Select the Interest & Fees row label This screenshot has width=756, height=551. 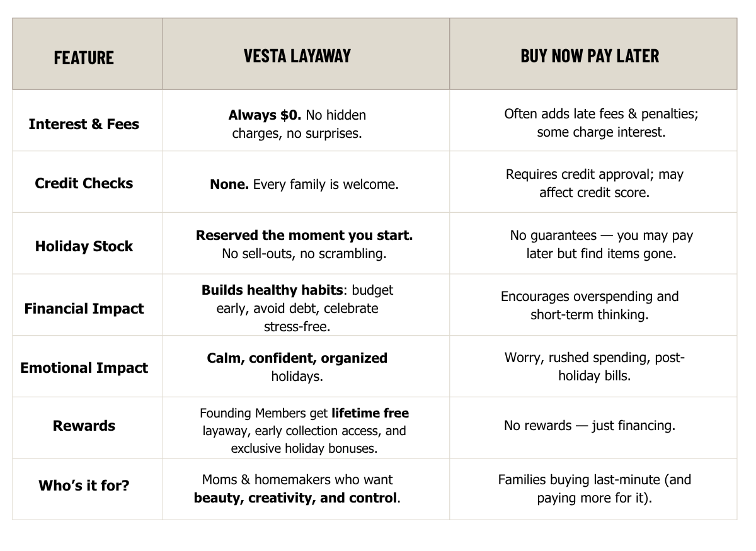(84, 124)
